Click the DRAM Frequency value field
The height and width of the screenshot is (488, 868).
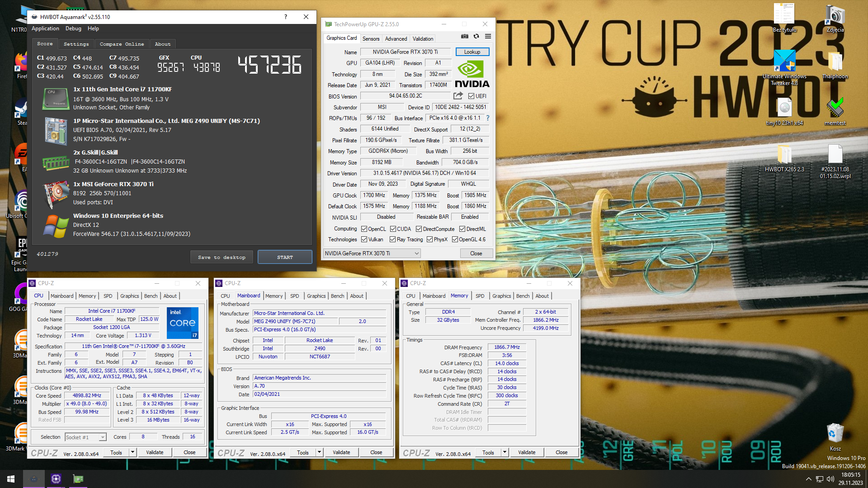507,347
